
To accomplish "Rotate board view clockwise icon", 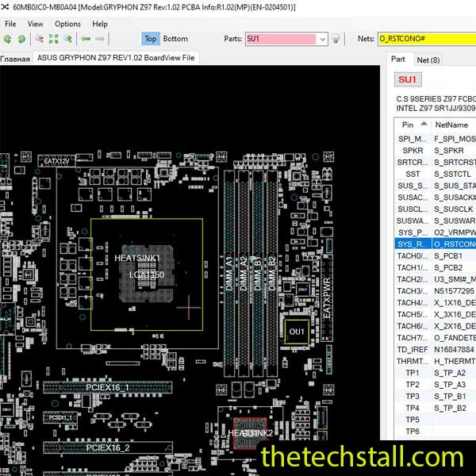I will [x=21, y=39].
